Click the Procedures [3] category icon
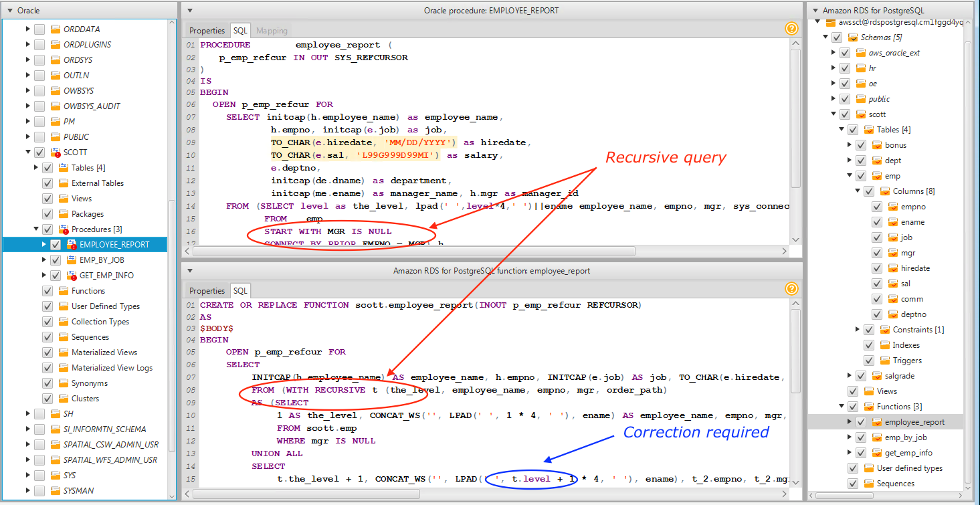The width and height of the screenshot is (980, 505). (64, 229)
